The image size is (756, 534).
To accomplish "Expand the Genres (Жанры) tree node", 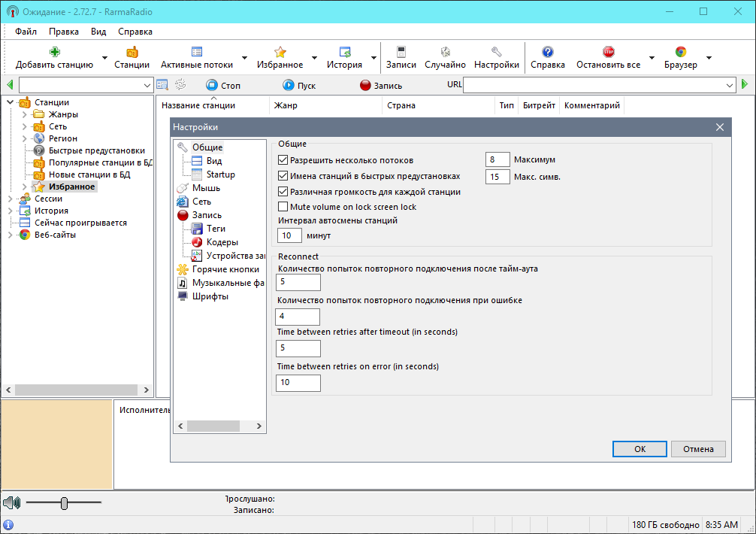I will point(24,114).
